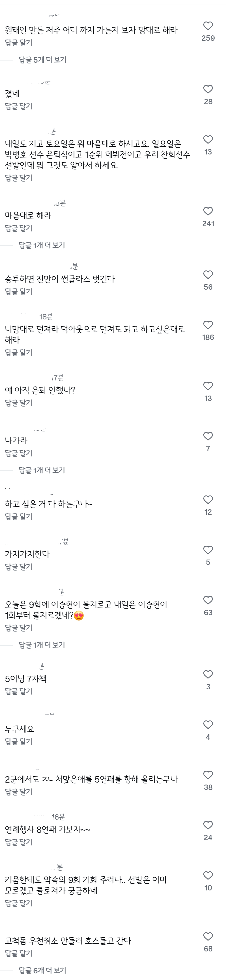Toggle like on '고척돔 우천취소' comment
Viewport: 226px width, 980px height.
[x=208, y=937]
